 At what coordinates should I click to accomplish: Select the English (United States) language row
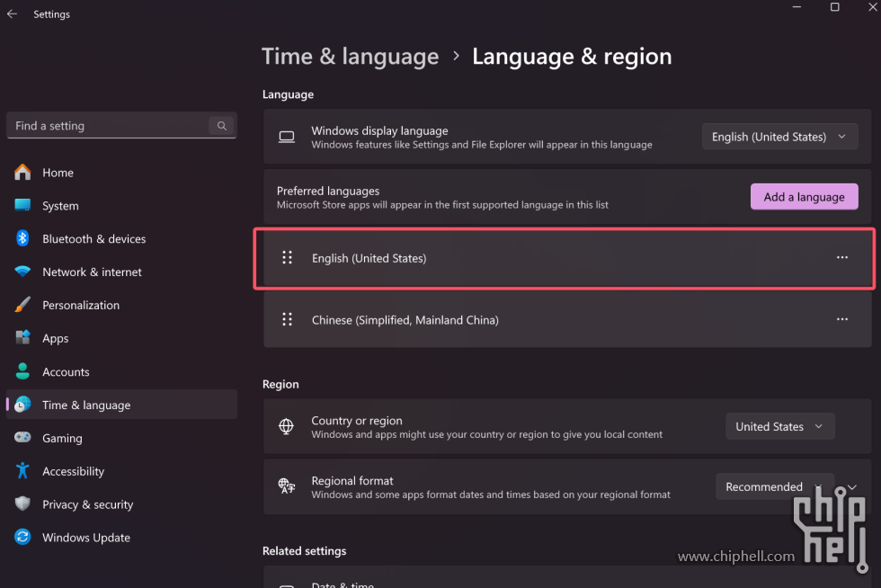tap(567, 258)
